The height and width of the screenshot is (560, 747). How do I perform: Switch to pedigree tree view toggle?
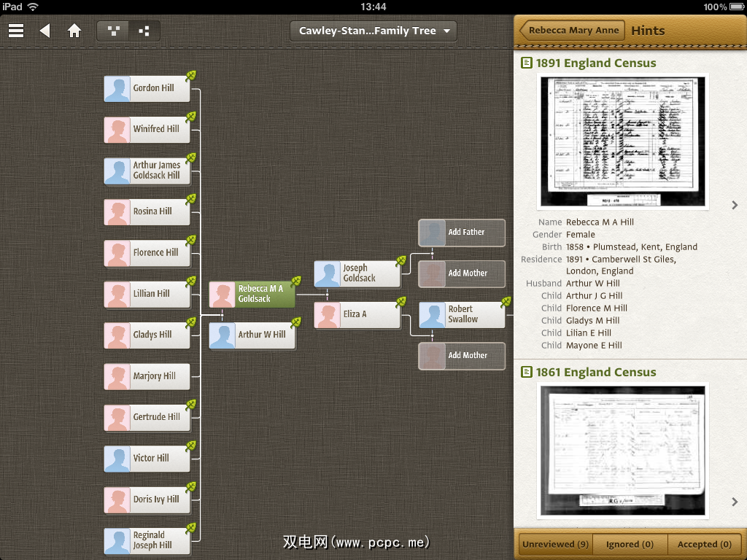113,31
